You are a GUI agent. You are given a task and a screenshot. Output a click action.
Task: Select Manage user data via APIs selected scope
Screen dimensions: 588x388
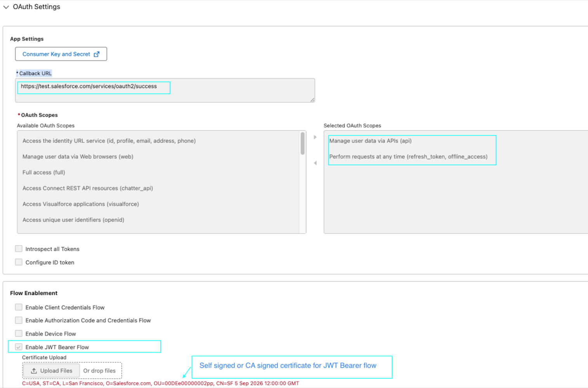tap(370, 141)
